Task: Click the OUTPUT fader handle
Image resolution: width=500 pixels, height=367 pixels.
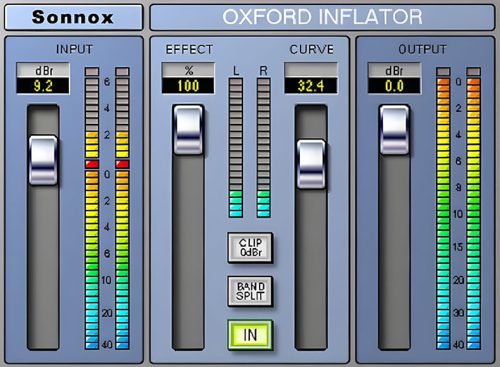Action: [x=394, y=130]
